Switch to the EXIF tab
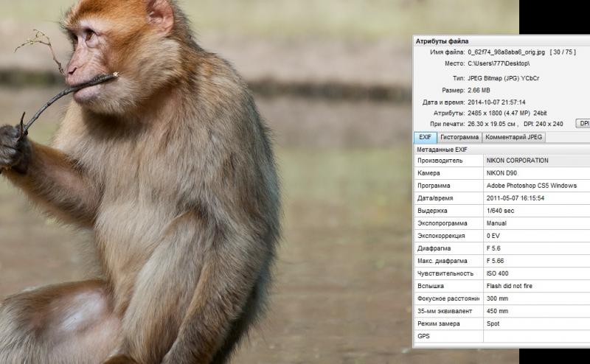590x364 pixels. 426,137
